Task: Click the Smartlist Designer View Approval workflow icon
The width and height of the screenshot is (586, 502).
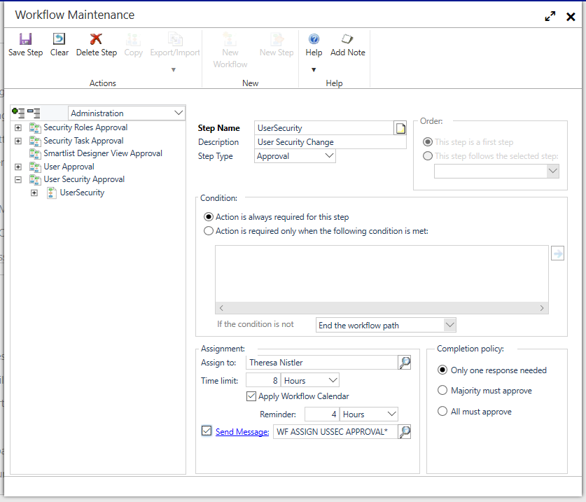Action: (35, 154)
